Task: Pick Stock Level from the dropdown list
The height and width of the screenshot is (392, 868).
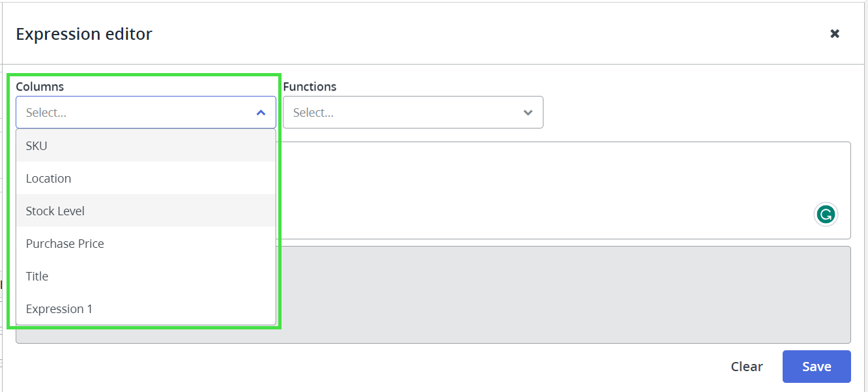Action: click(x=55, y=211)
